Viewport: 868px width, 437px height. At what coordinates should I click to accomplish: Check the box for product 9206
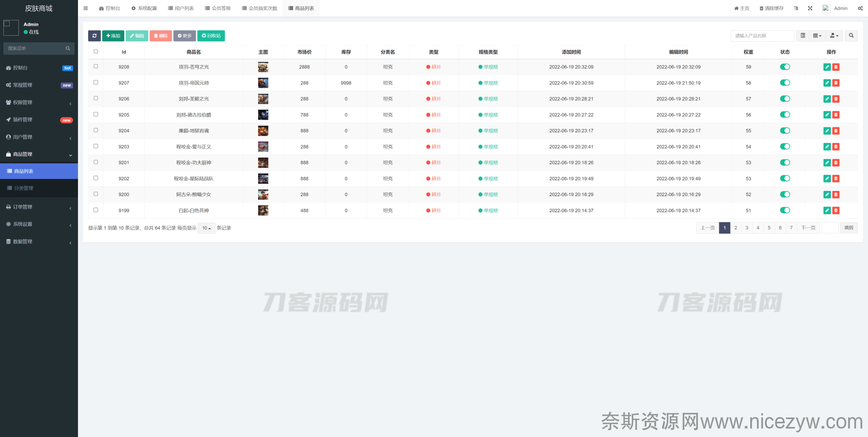96,98
